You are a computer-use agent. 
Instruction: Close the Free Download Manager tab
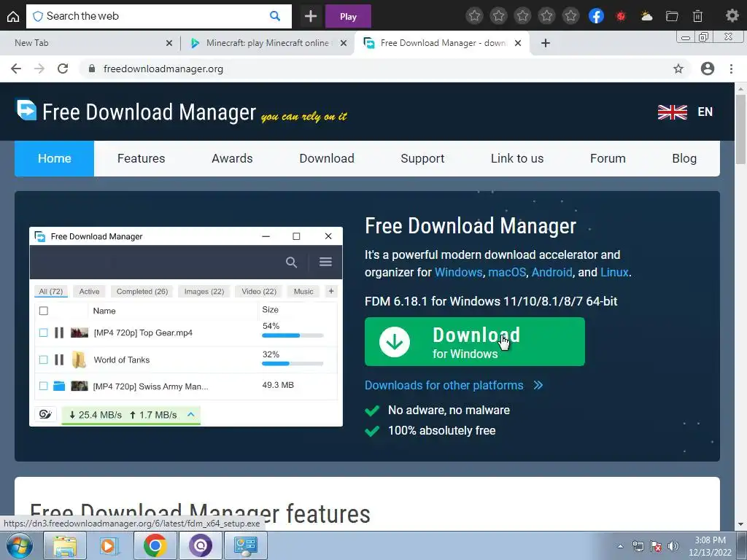coord(518,43)
